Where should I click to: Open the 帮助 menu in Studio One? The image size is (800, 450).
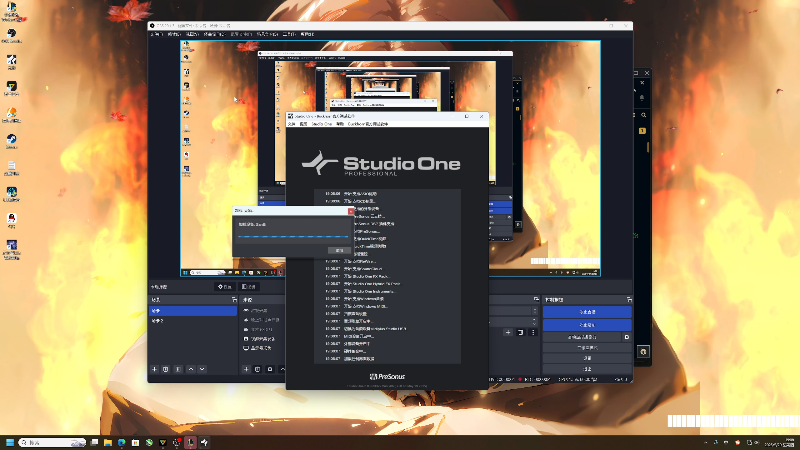coord(340,125)
